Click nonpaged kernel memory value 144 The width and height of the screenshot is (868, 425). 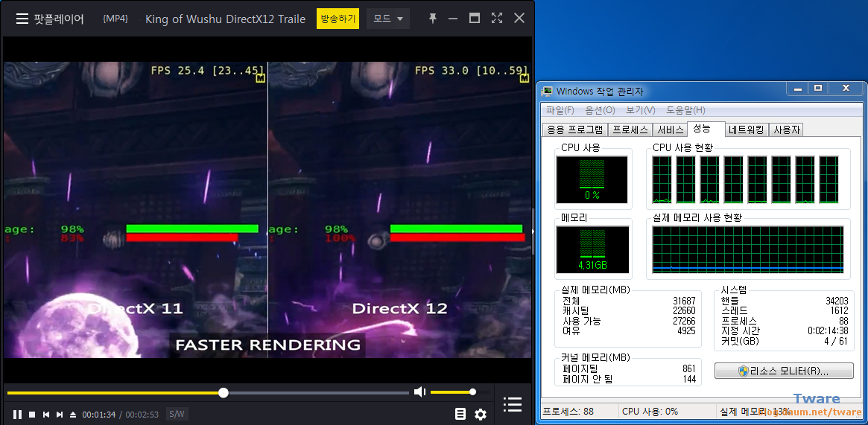689,379
